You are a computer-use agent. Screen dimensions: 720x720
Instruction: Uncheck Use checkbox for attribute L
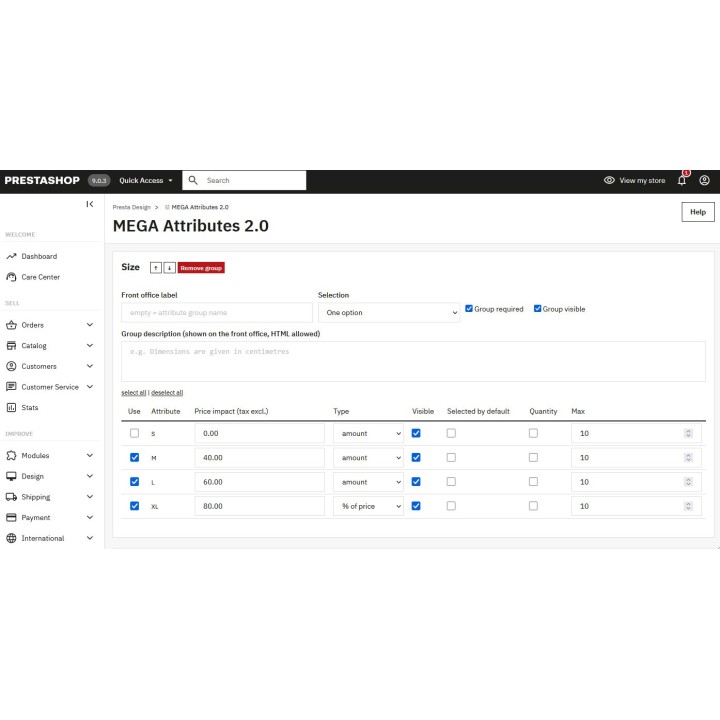(x=134, y=482)
